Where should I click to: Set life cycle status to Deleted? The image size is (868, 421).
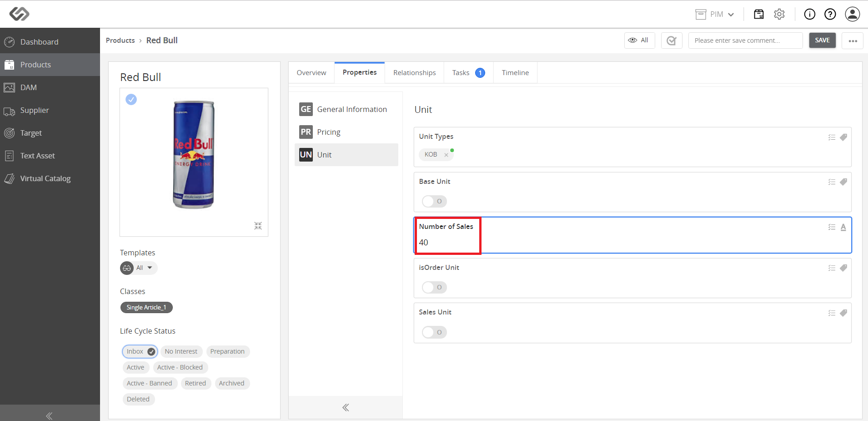pyautogui.click(x=138, y=399)
